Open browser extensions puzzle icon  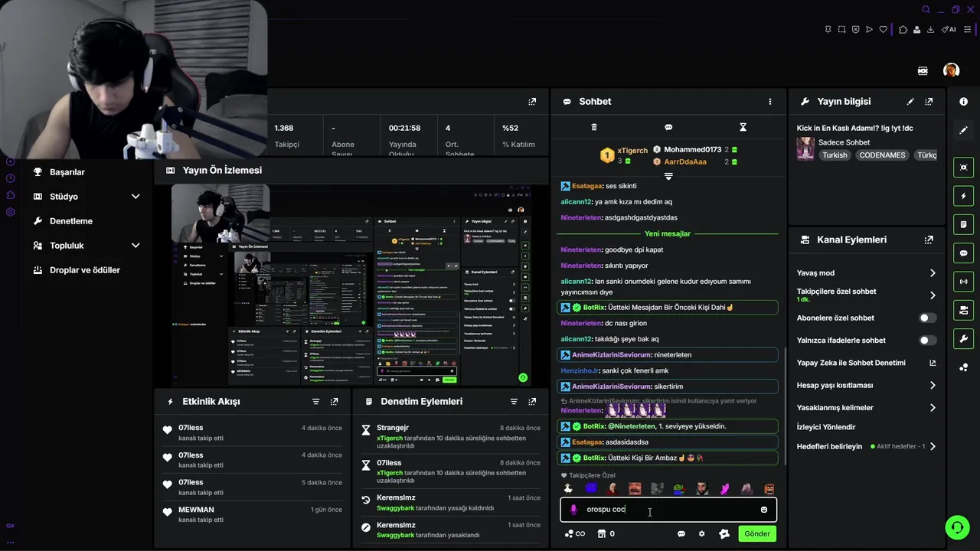903,30
